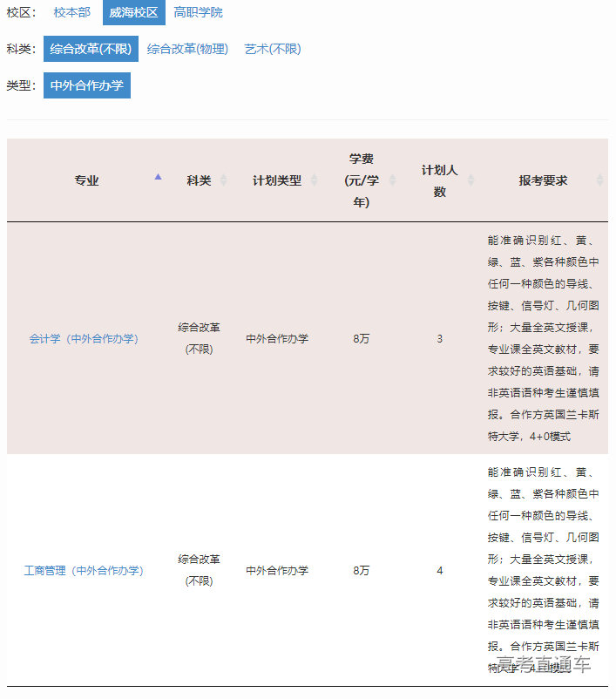
Task: Click the 8万 tuition in 会计学 row
Action: click(361, 339)
